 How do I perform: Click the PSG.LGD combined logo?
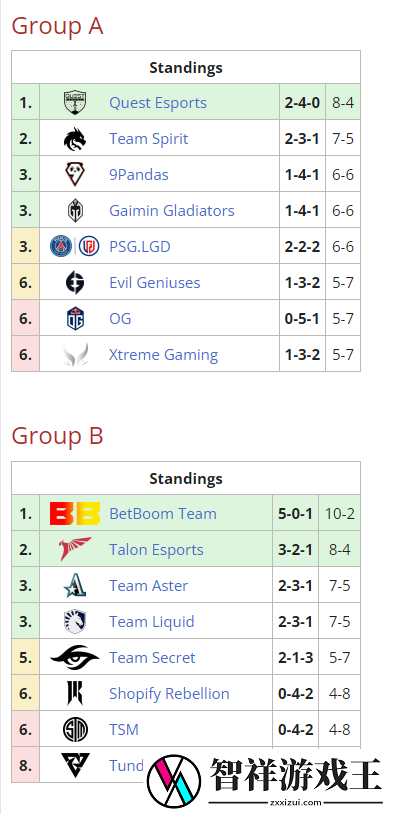point(75,246)
